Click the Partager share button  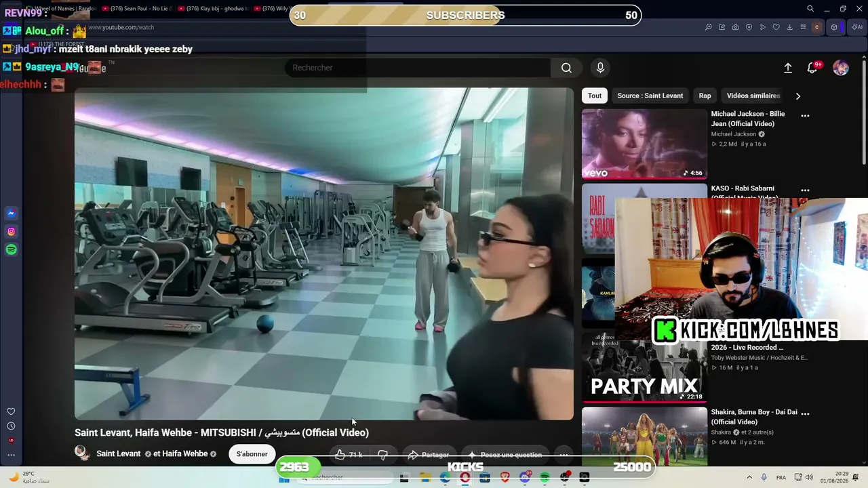tap(429, 454)
